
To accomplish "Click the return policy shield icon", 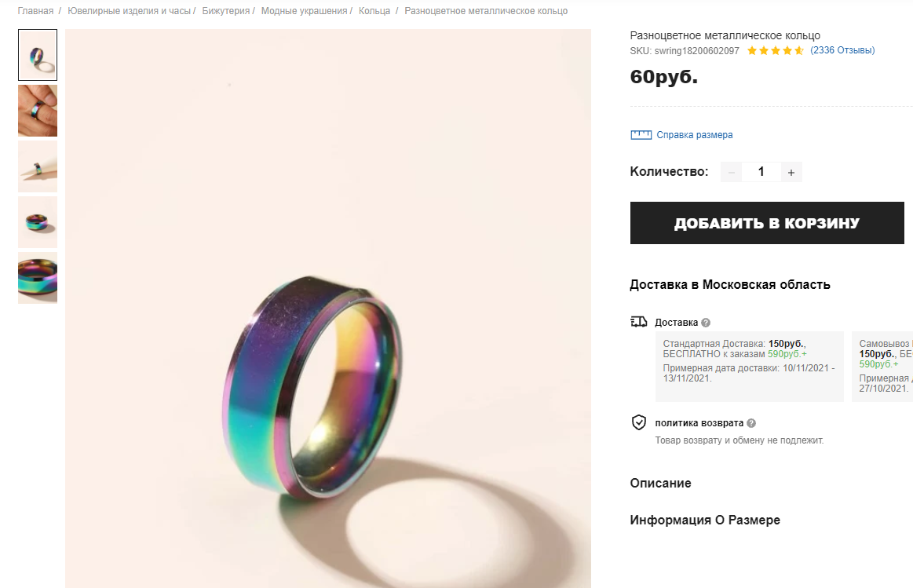I will click(x=639, y=422).
